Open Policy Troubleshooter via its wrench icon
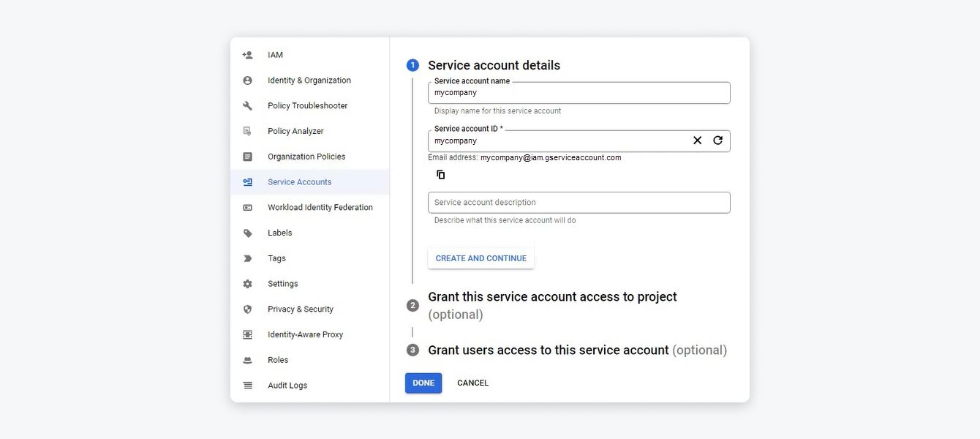Image resolution: width=980 pixels, height=439 pixels. [x=246, y=105]
